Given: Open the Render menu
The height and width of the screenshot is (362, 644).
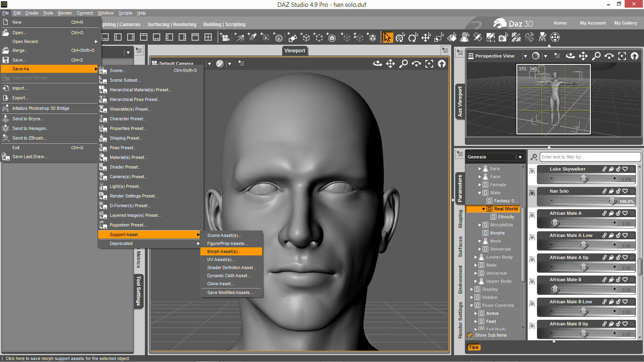Looking at the screenshot, I should (x=65, y=13).
